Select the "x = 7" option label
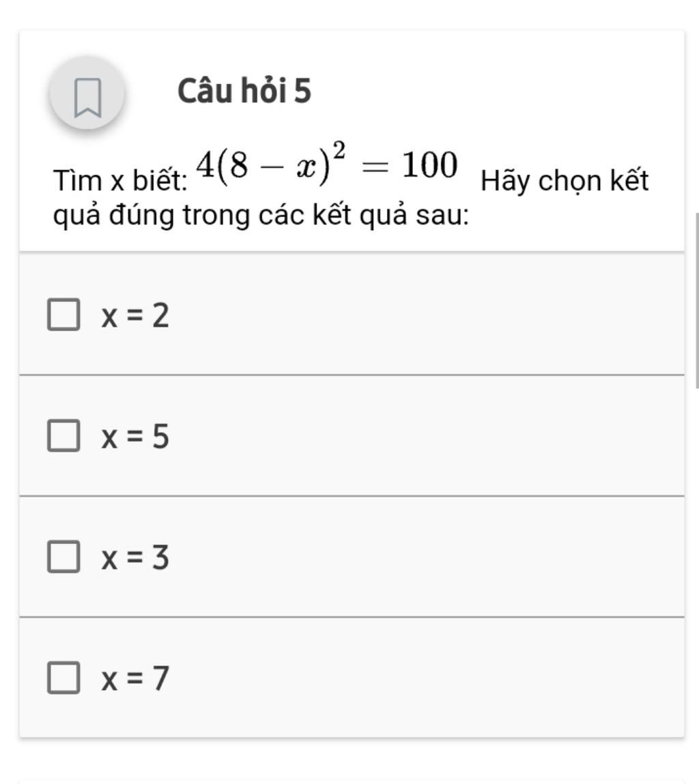 (135, 678)
